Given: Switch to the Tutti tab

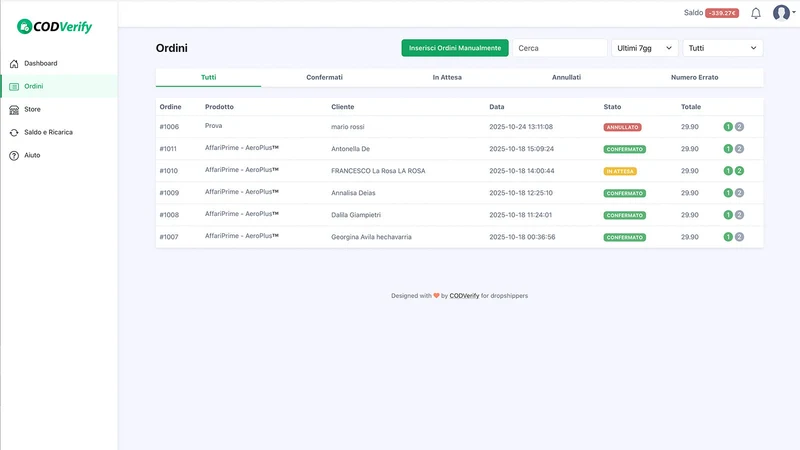Looking at the screenshot, I should (208, 78).
